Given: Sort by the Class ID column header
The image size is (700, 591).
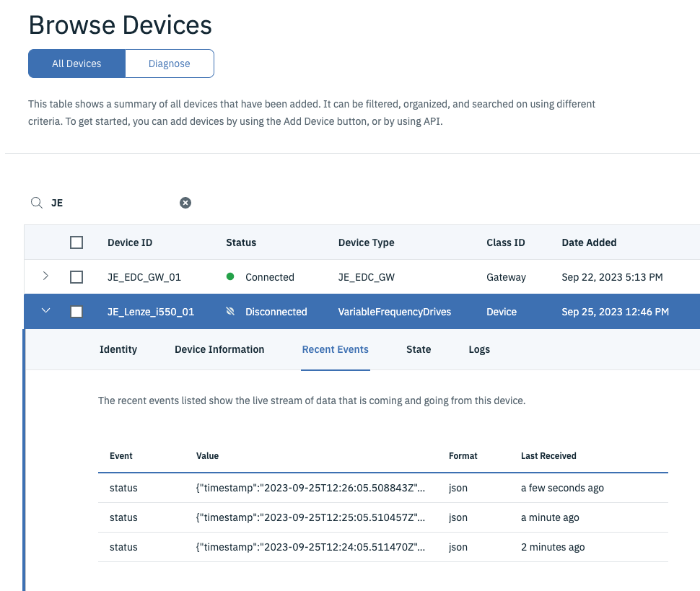Looking at the screenshot, I should (x=505, y=242).
